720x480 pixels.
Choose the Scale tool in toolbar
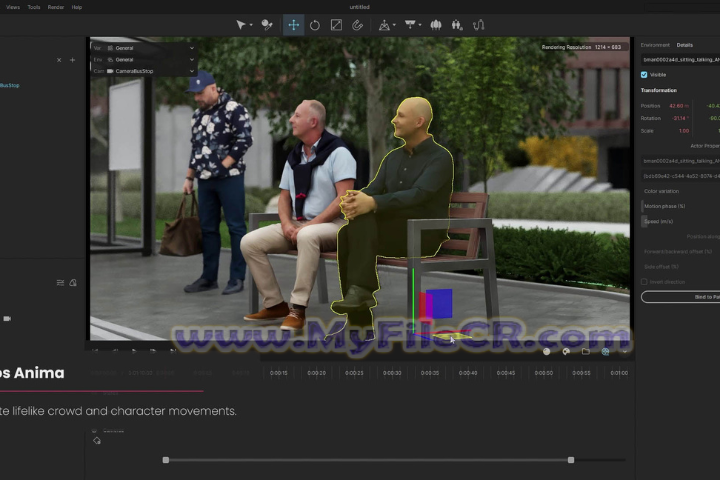(336, 25)
